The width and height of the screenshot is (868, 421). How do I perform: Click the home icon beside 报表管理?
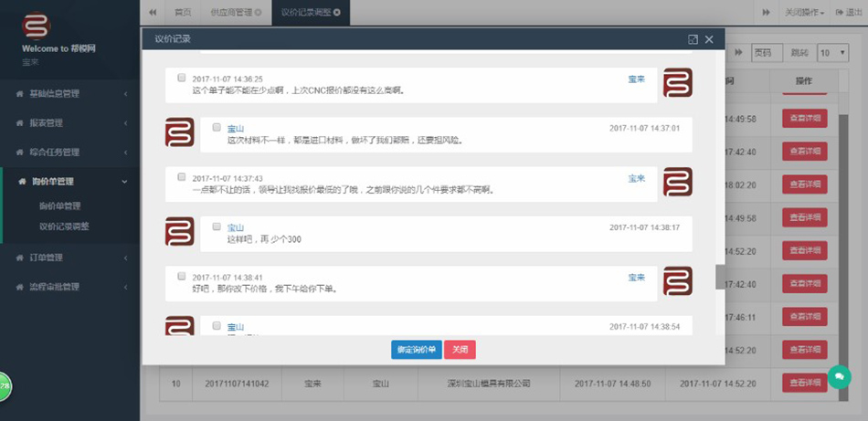(x=20, y=123)
